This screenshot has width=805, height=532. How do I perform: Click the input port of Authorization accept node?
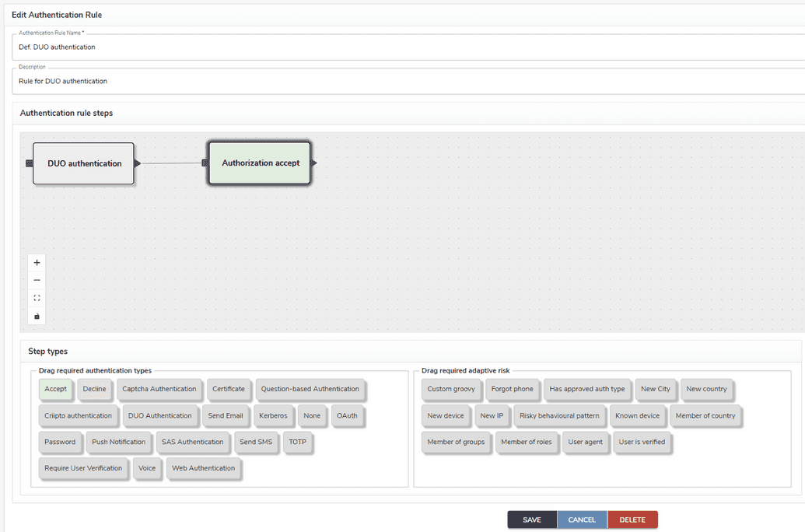pos(205,163)
